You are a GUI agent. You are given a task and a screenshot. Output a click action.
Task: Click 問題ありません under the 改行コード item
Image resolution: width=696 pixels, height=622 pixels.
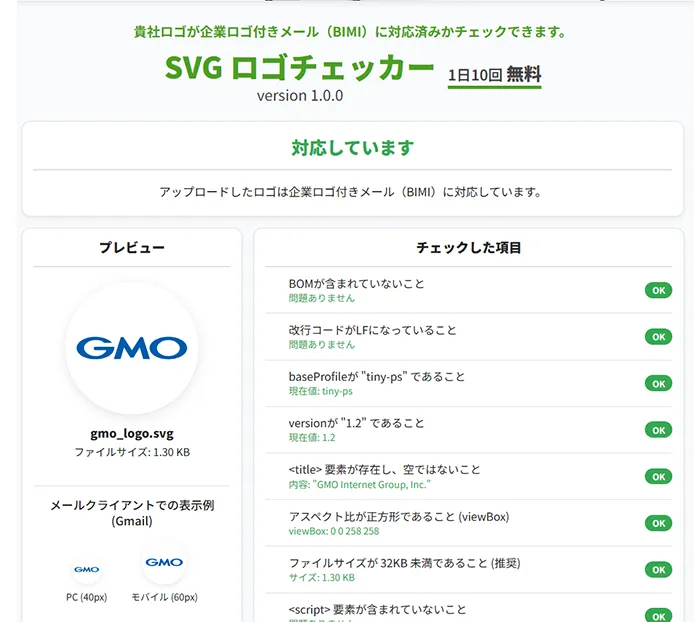[322, 345]
